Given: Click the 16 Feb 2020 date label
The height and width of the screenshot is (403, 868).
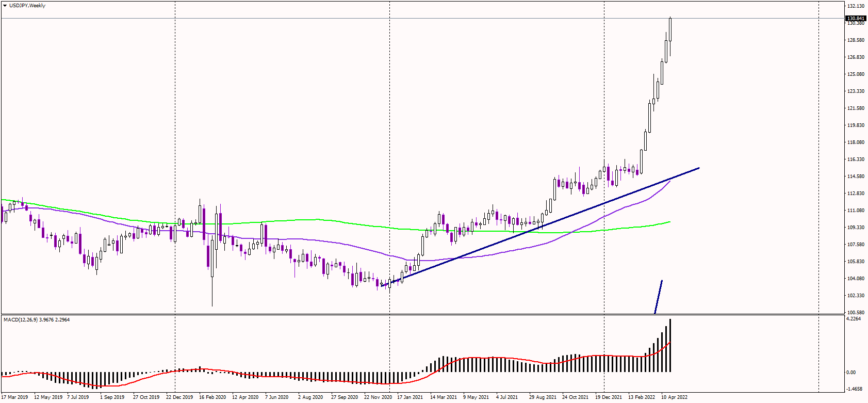Looking at the screenshot, I should pos(212,397).
